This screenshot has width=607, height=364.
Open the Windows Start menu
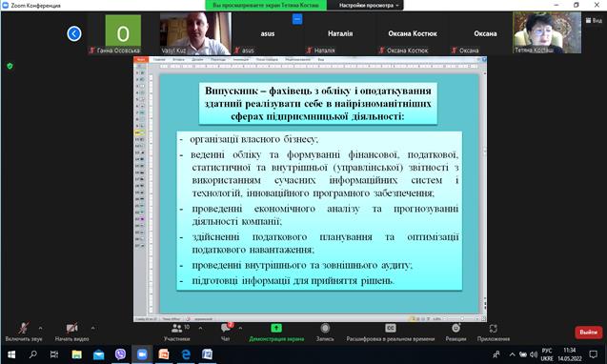click(11, 354)
